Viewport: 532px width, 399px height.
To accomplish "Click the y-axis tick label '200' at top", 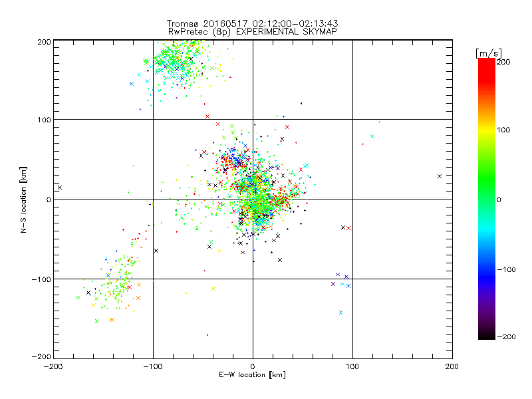I will [44, 42].
